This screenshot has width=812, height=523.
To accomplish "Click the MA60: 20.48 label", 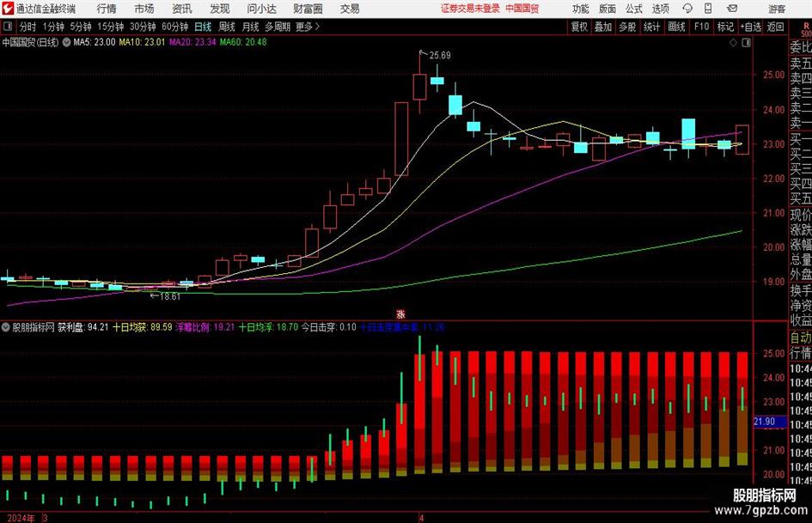I will coord(243,42).
